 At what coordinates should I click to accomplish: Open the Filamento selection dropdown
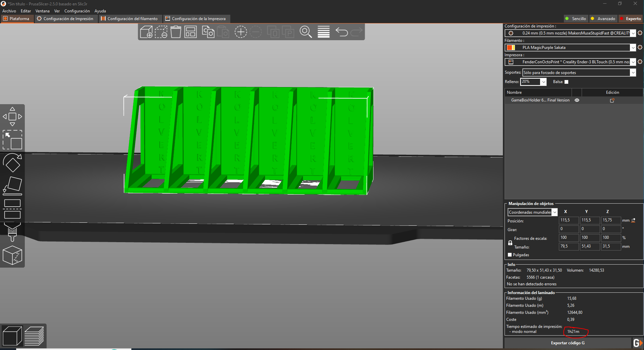point(633,47)
